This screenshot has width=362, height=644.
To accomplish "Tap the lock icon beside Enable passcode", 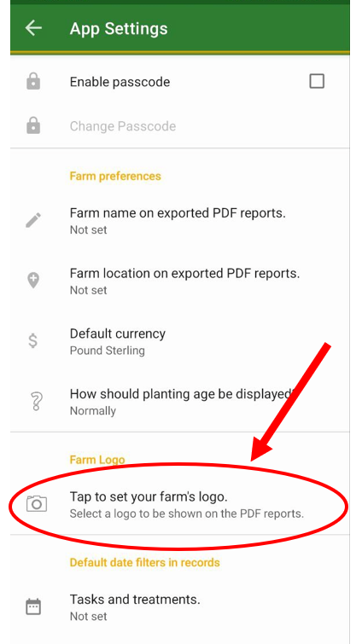I will 33,81.
